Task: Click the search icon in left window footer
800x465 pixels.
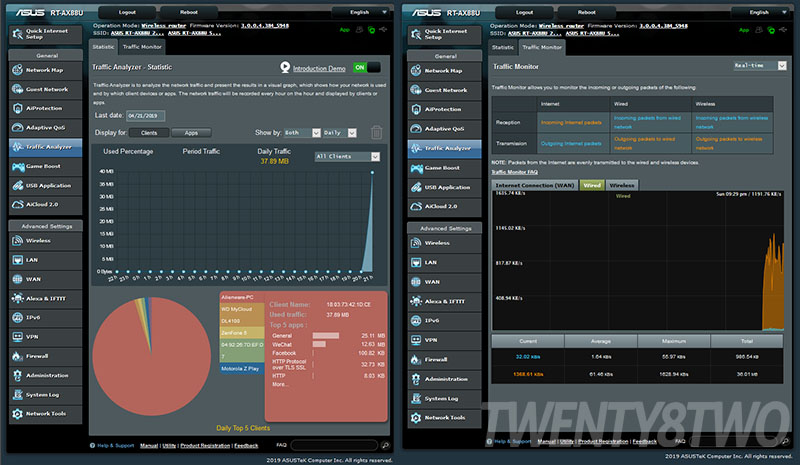Action: coord(385,445)
